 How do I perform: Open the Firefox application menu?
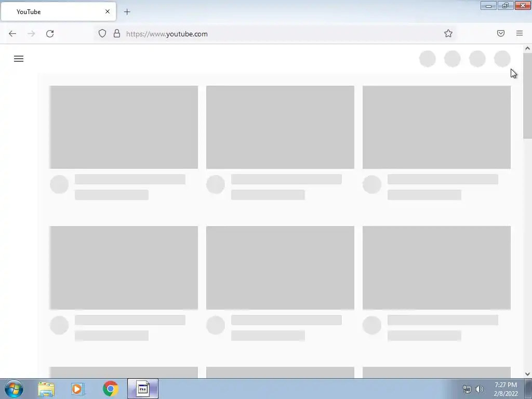[x=520, y=33]
